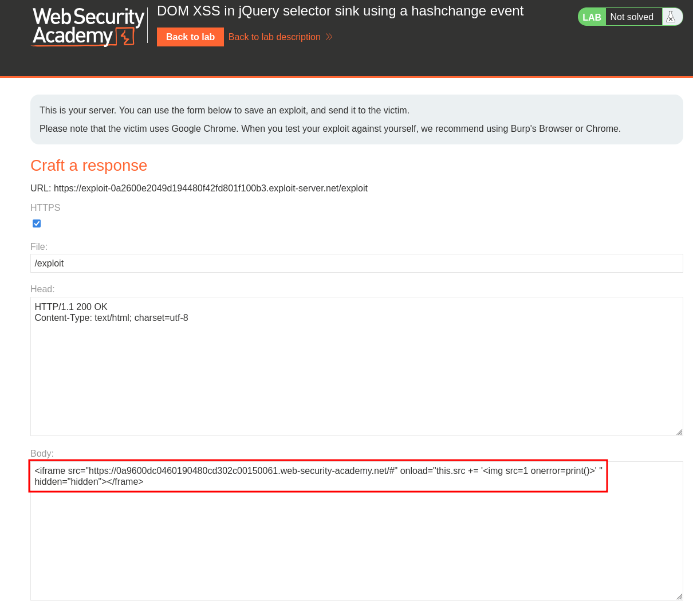Click the Back to lab button
The image size is (693, 616).
point(190,37)
